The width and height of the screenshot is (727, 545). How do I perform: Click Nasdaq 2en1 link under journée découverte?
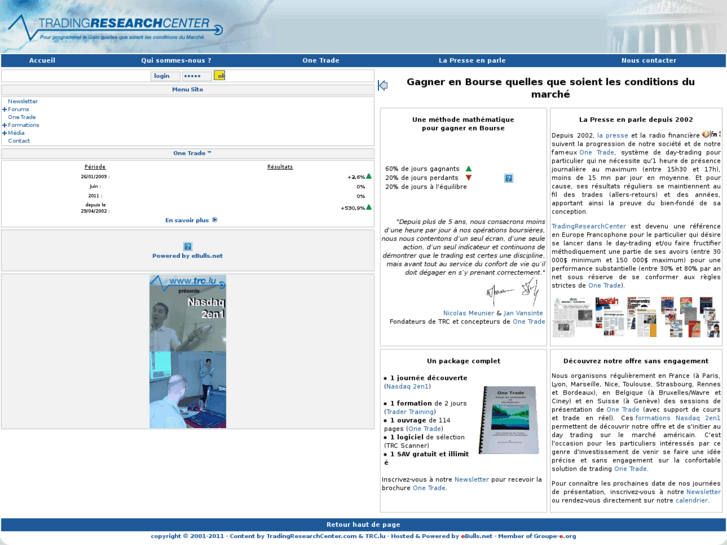(407, 386)
